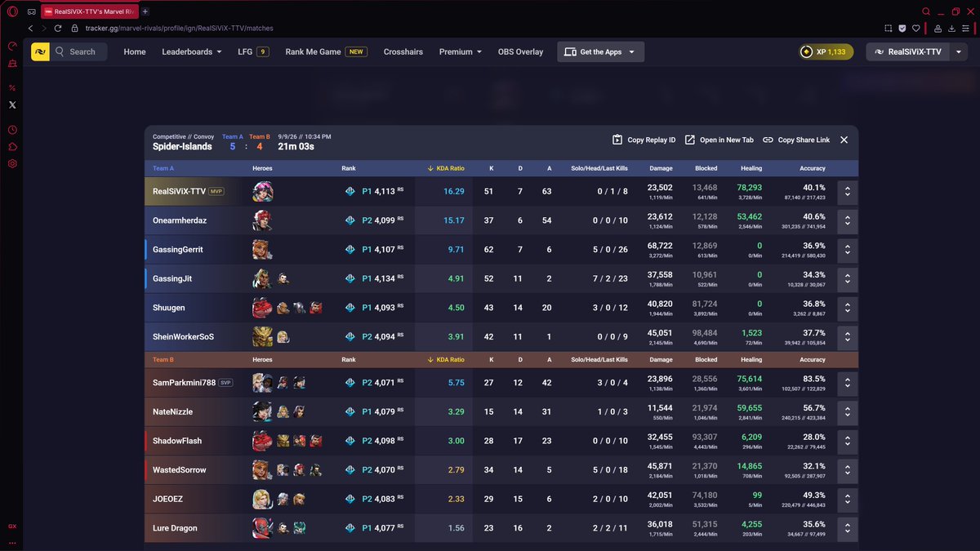
Task: Open GX Control speedometer in the sidebar
Action: [x=12, y=46]
